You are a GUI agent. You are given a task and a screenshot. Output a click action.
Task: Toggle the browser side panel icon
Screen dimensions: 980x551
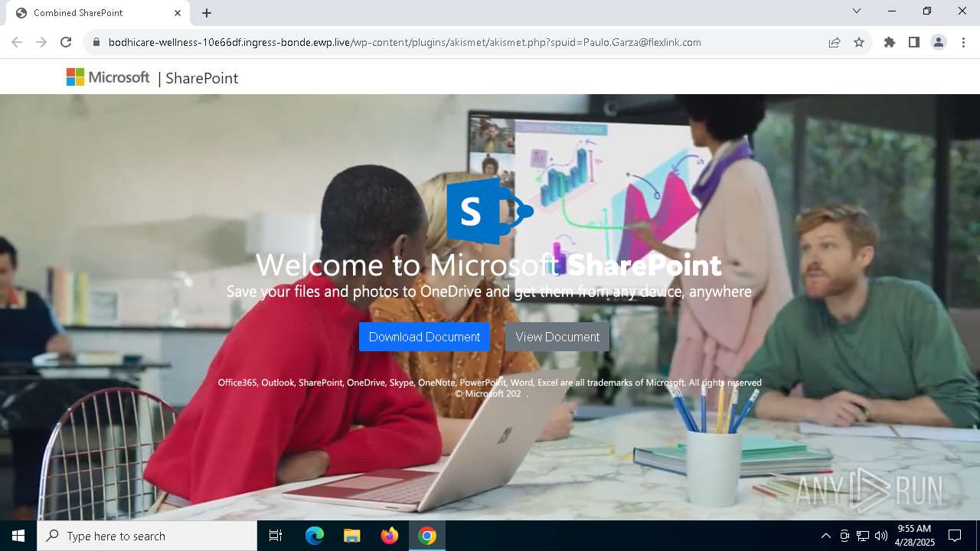coord(914,42)
